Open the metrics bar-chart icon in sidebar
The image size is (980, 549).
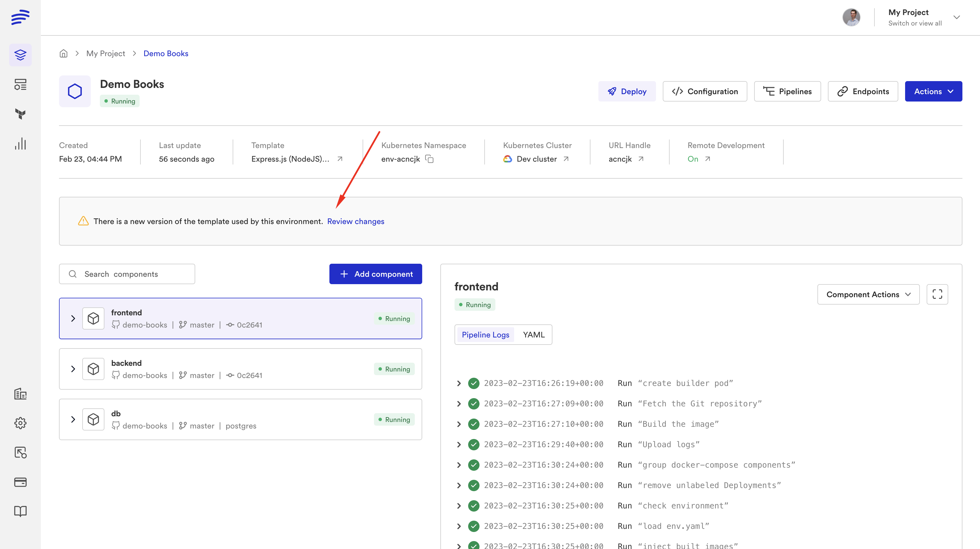[20, 144]
